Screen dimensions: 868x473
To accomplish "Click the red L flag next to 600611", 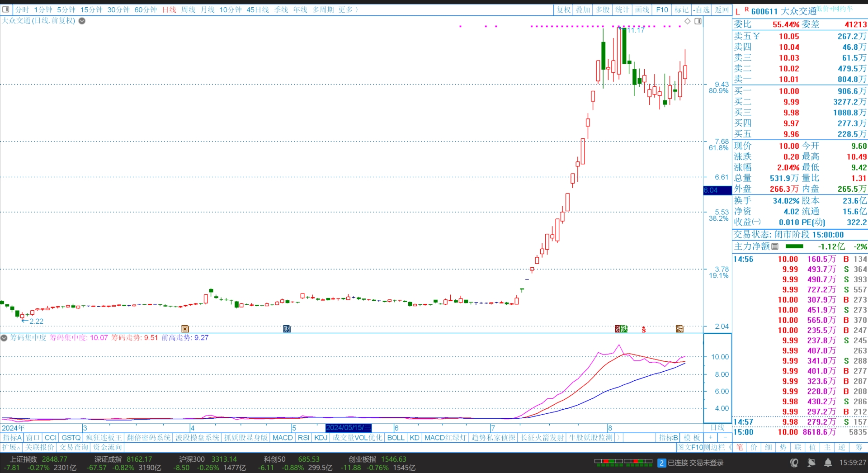I will pos(738,11).
